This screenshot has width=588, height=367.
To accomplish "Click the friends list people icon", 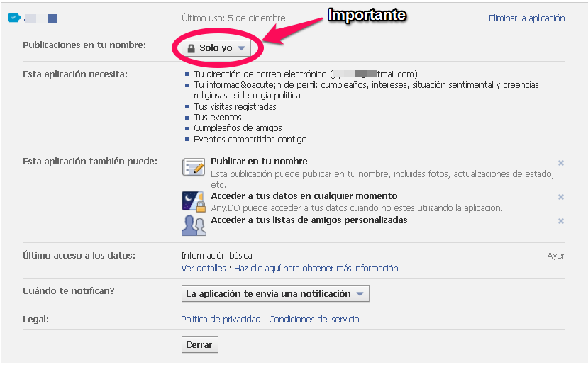I will coord(193,225).
